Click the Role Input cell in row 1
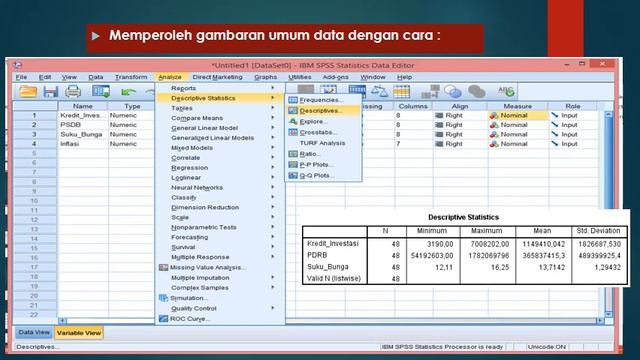This screenshot has width=640, height=360. [573, 116]
